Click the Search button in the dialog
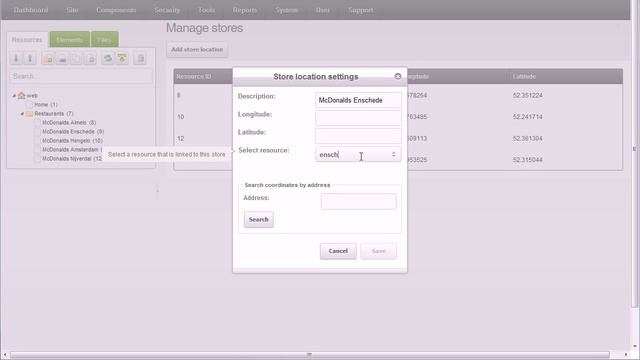 (x=259, y=220)
